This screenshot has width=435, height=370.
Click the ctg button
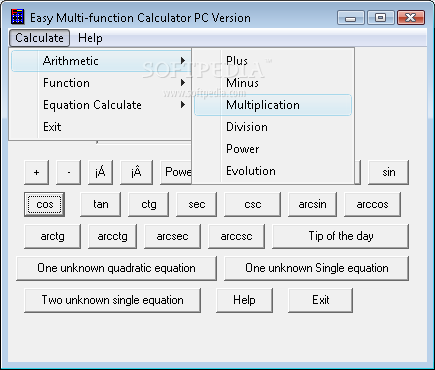point(149,204)
